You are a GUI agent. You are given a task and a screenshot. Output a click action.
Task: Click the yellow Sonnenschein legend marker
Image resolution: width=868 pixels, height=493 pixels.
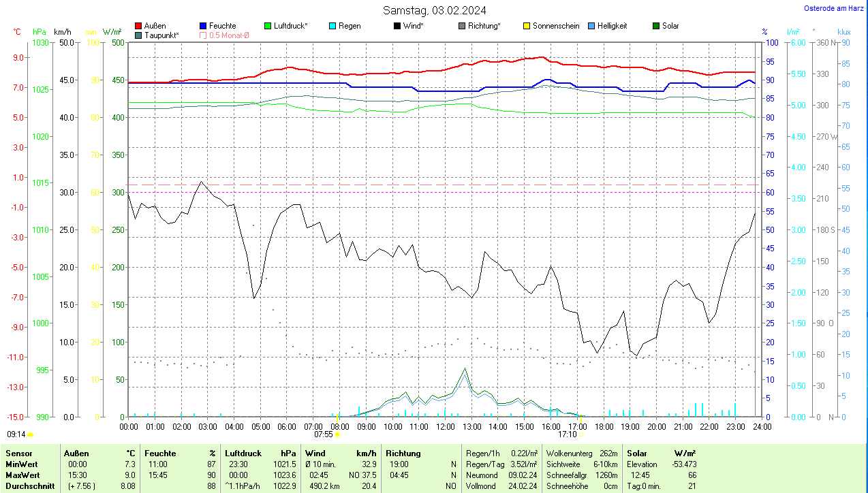click(527, 26)
